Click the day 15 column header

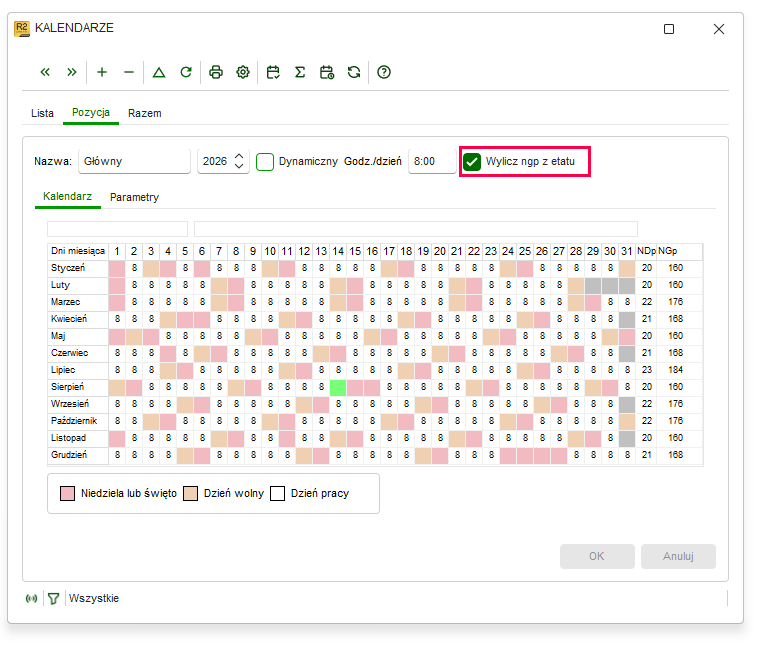click(355, 252)
